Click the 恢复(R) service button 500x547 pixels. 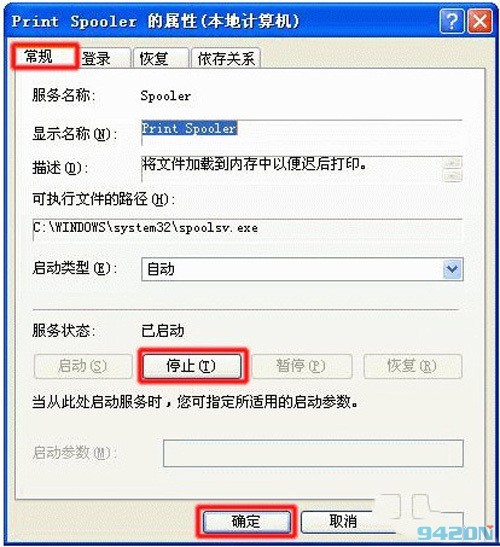413,366
